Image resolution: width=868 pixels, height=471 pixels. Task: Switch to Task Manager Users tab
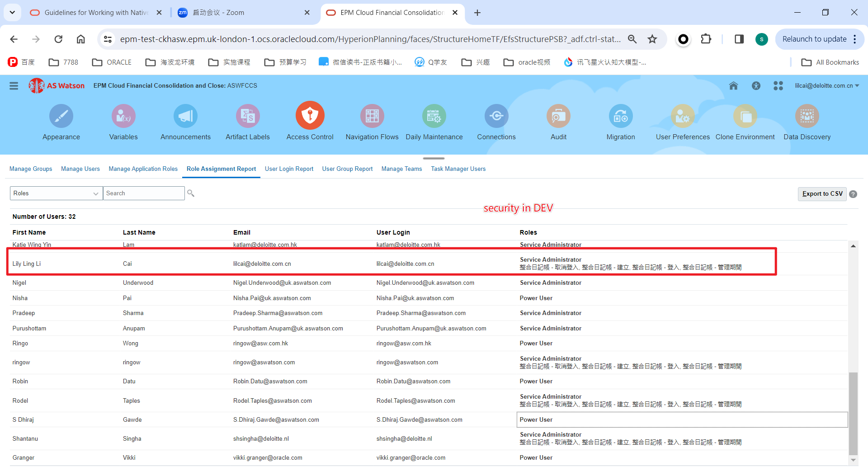click(458, 169)
